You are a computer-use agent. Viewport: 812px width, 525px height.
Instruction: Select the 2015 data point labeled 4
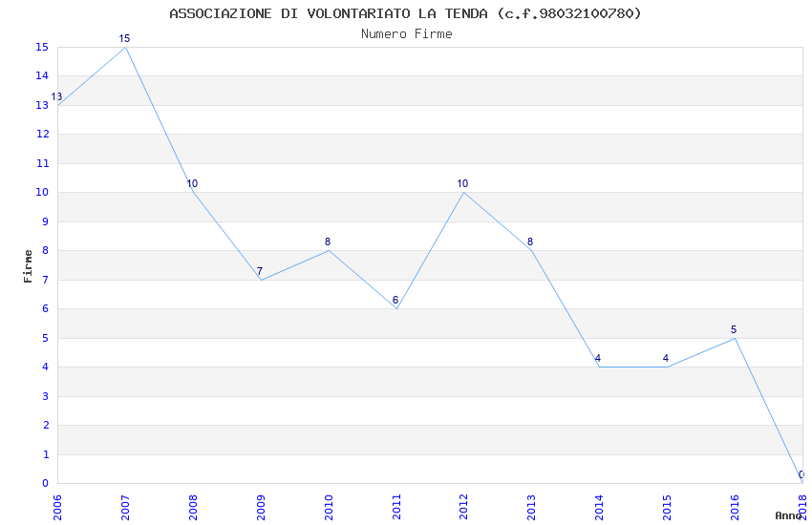(667, 367)
